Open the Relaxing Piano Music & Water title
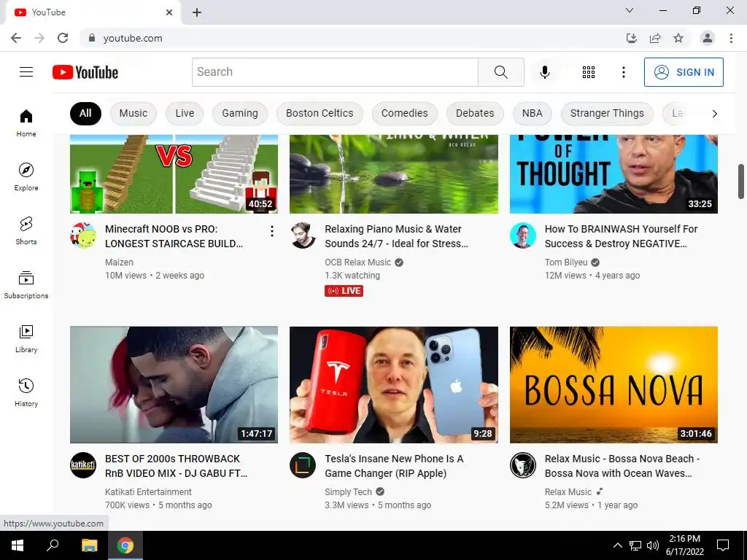This screenshot has width=747, height=560. [396, 236]
